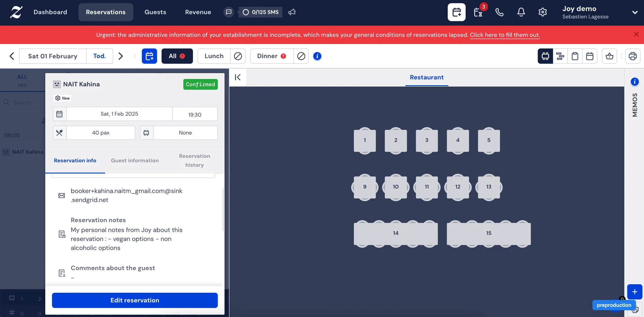Viewport: 644px width, 317px height.
Task: Switch to Guest information tab
Action: coord(135,161)
